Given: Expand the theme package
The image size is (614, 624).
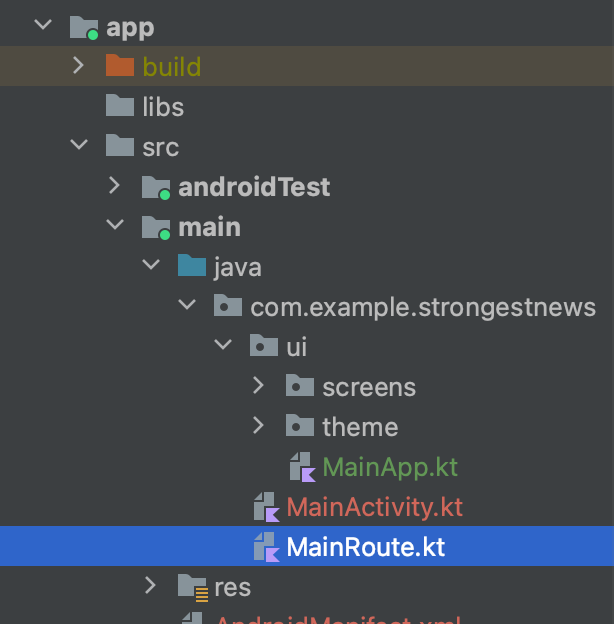Looking at the screenshot, I should (x=258, y=425).
